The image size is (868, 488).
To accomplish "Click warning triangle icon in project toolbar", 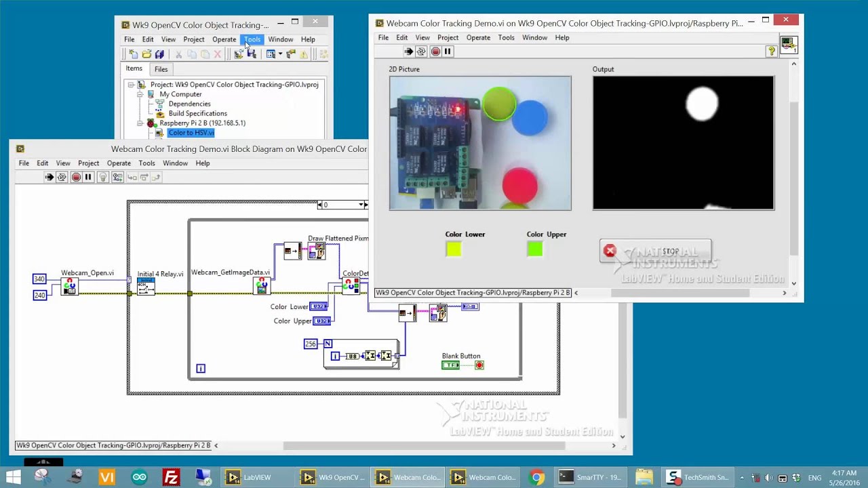I will click(x=304, y=54).
